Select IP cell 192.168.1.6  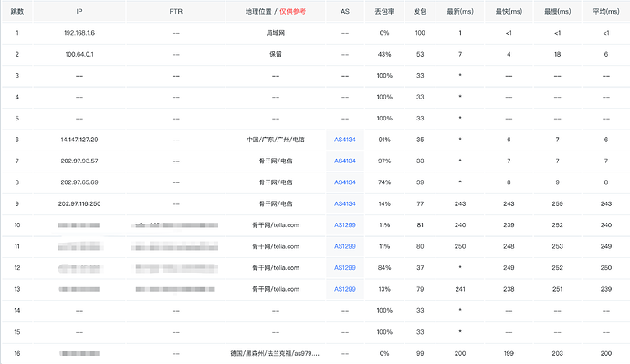[x=79, y=33]
